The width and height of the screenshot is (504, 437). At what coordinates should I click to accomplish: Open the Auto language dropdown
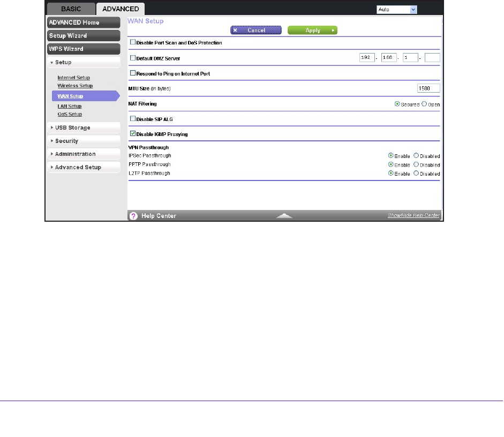(x=397, y=10)
